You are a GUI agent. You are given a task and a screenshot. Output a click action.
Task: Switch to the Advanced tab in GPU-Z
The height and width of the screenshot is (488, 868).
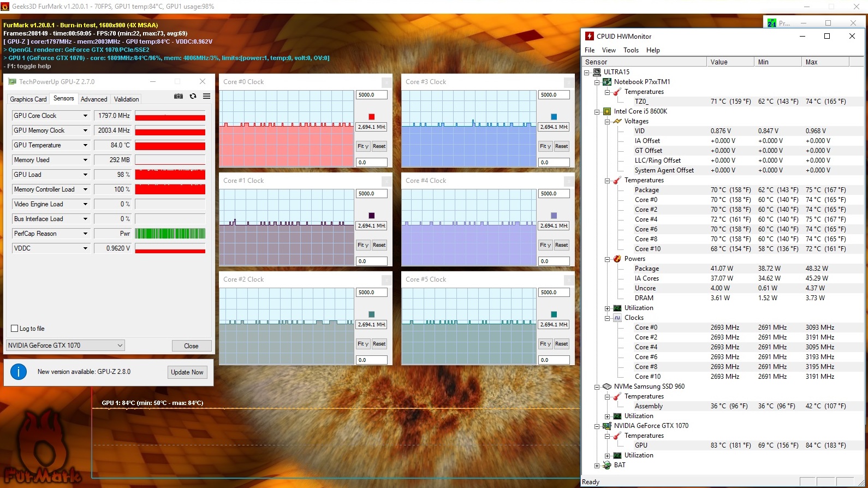94,99
